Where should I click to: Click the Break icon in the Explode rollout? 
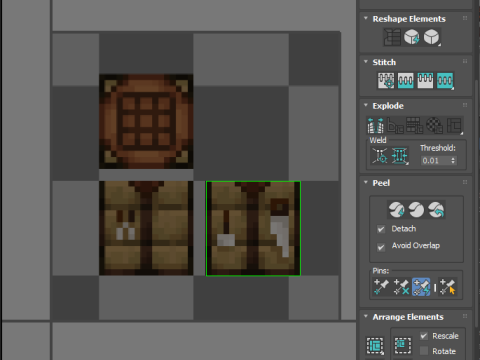[x=376, y=125]
